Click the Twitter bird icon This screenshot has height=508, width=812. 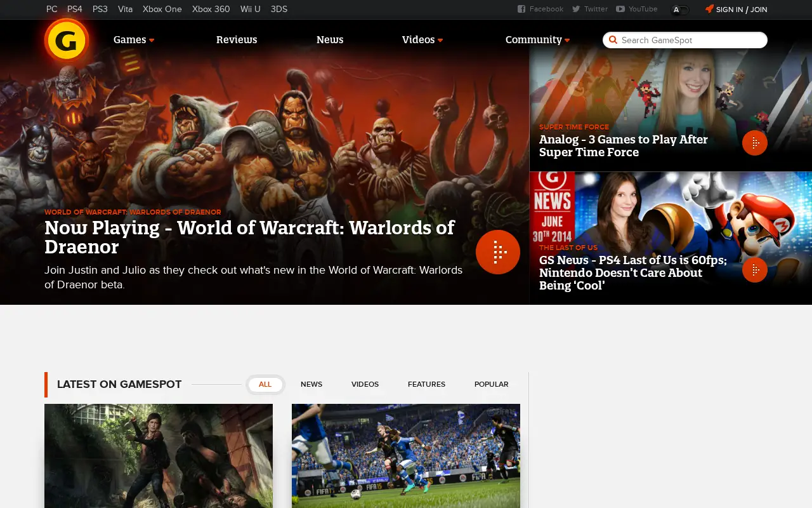click(576, 9)
